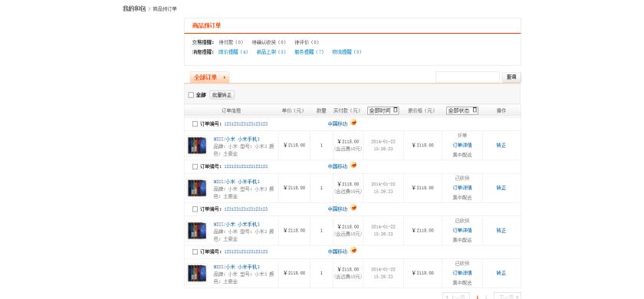Open 降价提醒 (4) notifications
The image size is (644, 299).
(233, 52)
